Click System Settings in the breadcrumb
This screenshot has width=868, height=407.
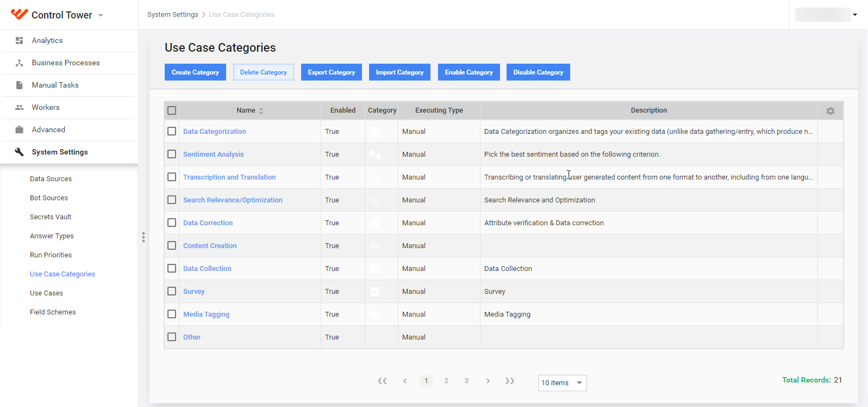pos(172,15)
